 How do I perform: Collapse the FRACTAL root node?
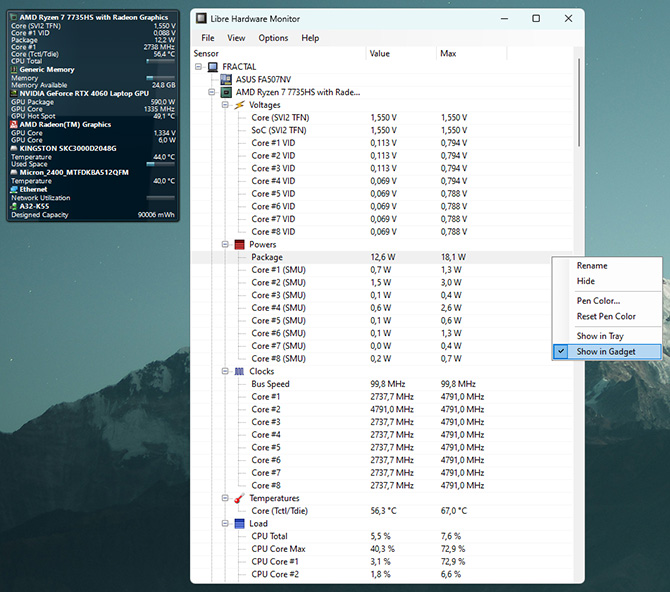198,67
